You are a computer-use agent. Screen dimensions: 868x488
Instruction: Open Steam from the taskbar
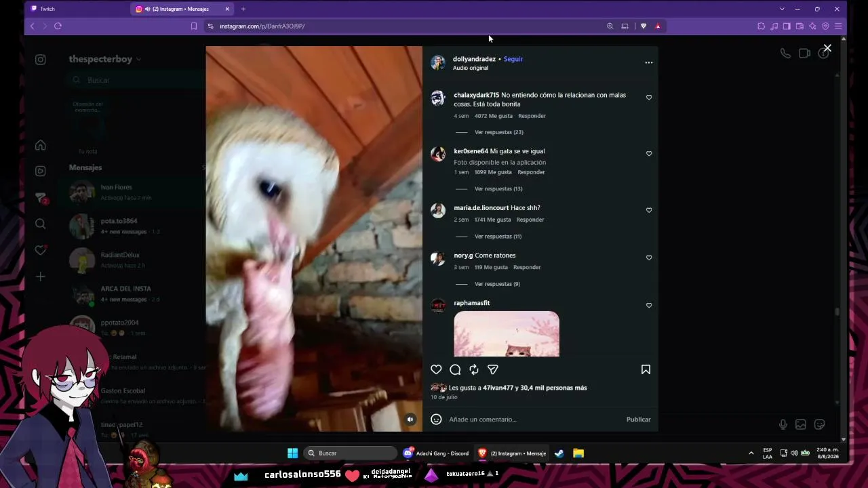click(x=559, y=453)
